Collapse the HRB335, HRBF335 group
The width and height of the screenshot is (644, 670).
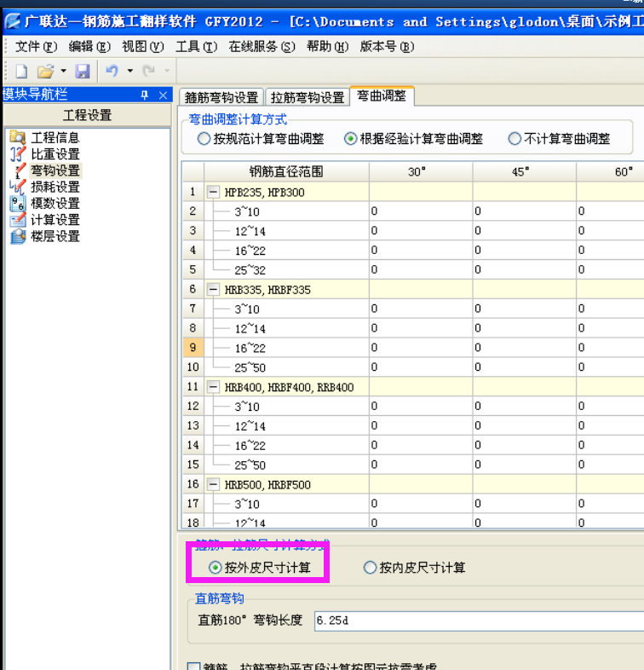[213, 290]
